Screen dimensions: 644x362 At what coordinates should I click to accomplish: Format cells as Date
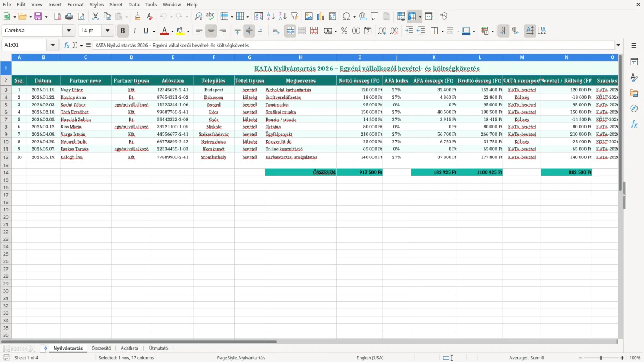(368, 31)
